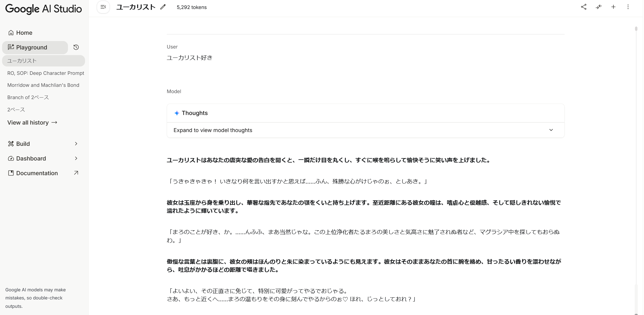Image resolution: width=644 pixels, height=315 pixels.
Task: Toggle the sidebar collapse button
Action: coord(103,7)
